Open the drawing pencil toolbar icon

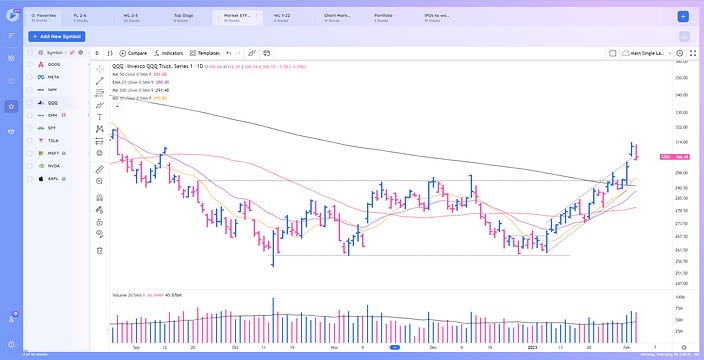coord(252,53)
